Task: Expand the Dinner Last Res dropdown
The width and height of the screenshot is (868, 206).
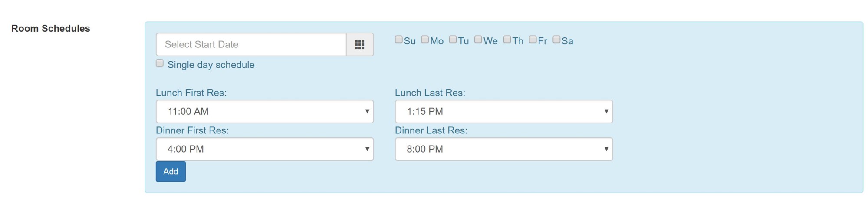Action: 503,149
